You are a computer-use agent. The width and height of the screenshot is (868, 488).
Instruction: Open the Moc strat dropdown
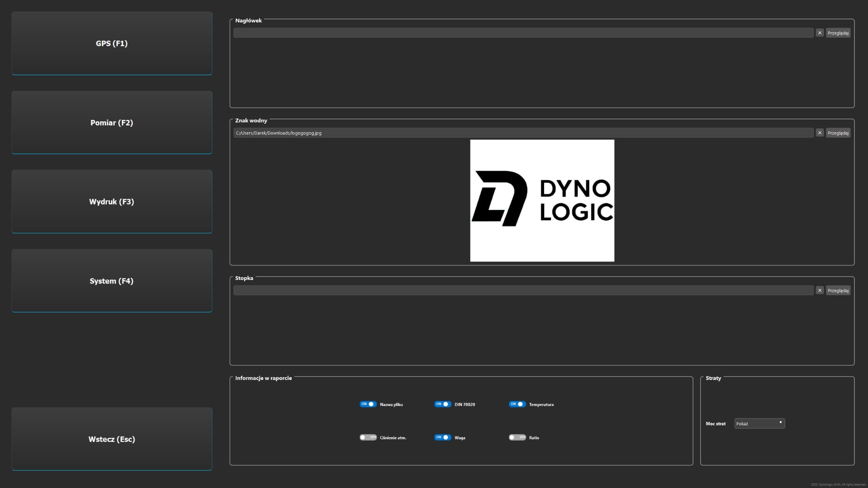(759, 424)
